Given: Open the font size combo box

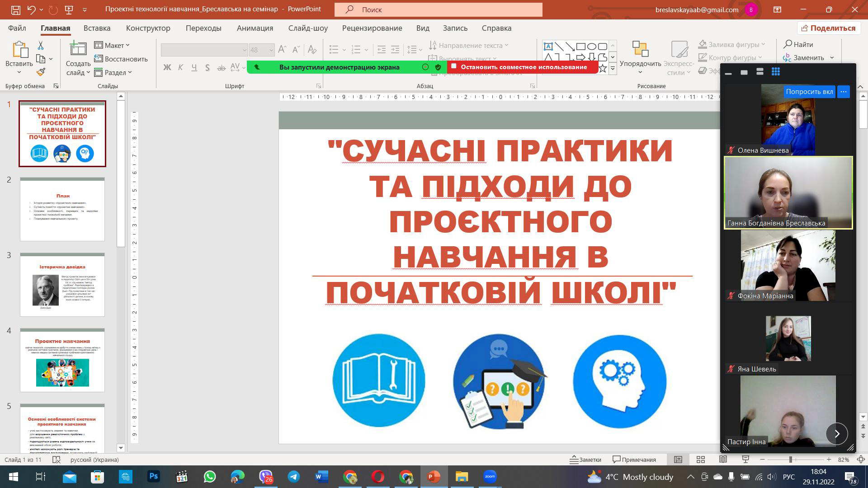Looking at the screenshot, I should 261,50.
